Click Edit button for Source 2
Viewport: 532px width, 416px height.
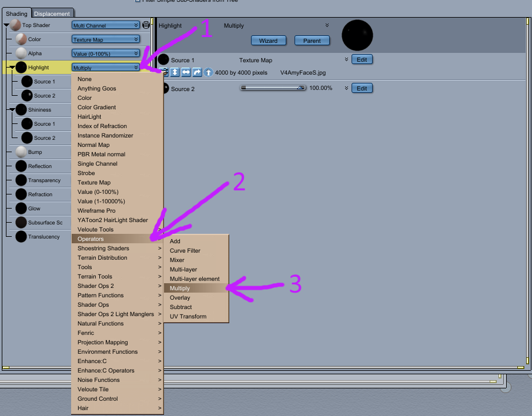coord(362,88)
